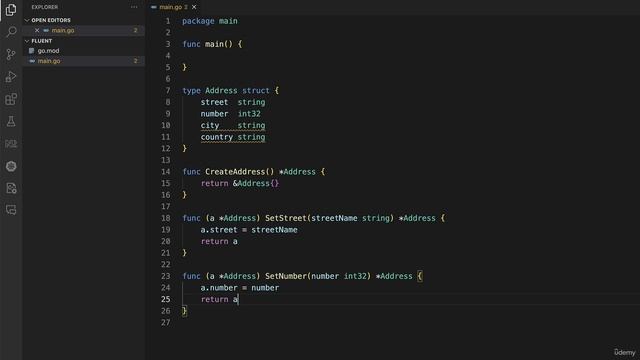This screenshot has width=640, height=360.
Task: Open the Docker view icon
Action: click(11, 144)
